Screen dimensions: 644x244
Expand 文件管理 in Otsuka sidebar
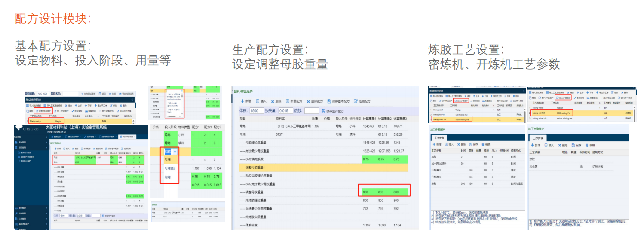tap(31, 219)
